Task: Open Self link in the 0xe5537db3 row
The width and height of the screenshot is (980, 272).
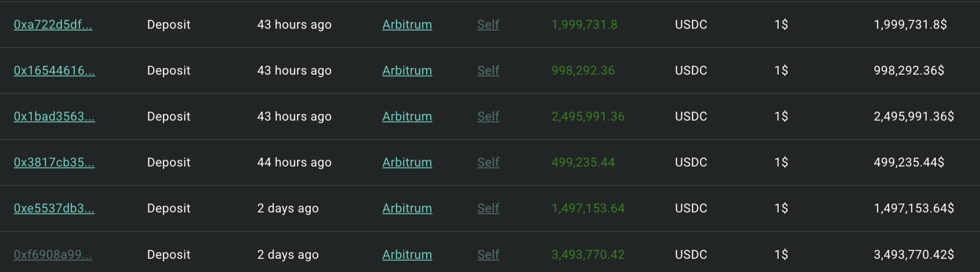Action: click(x=488, y=208)
